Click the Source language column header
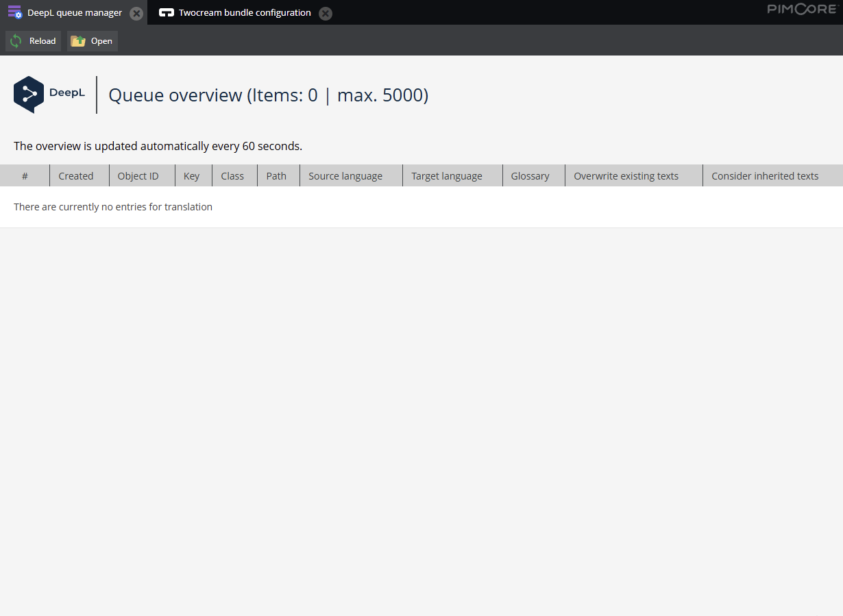The height and width of the screenshot is (616, 843). pyautogui.click(x=352, y=176)
